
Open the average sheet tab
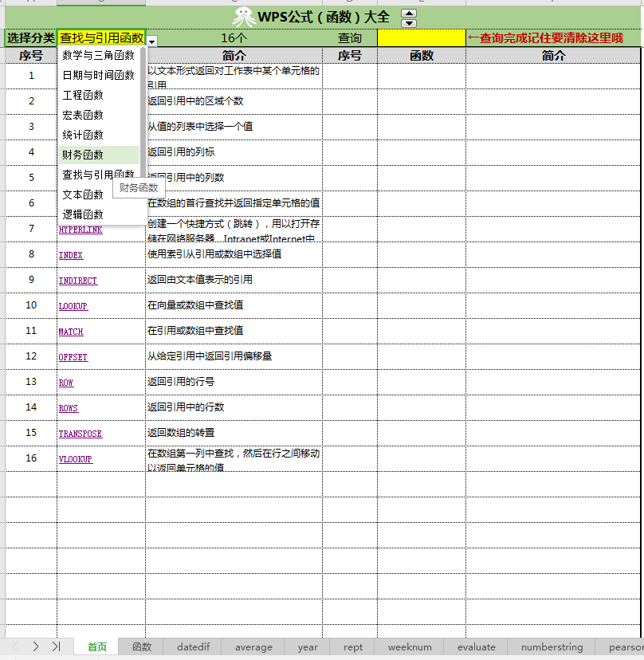253,647
